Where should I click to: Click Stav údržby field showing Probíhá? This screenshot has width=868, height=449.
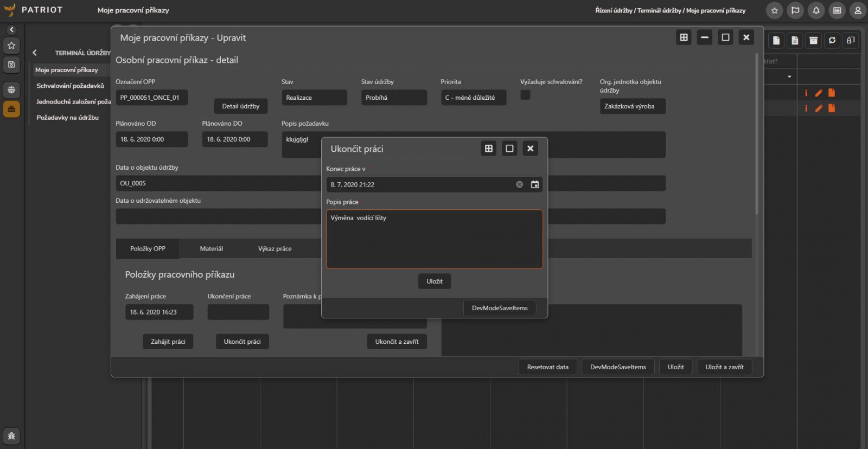click(x=394, y=98)
